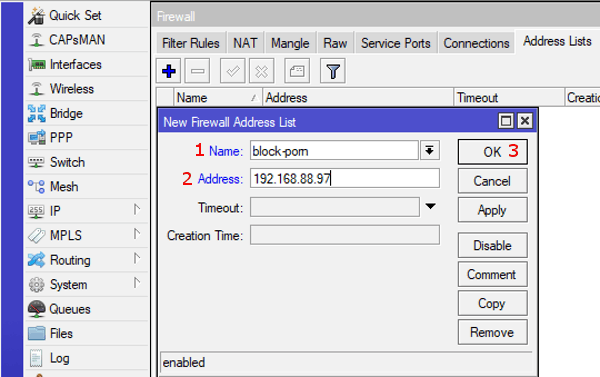The height and width of the screenshot is (377, 600).
Task: Click the filter funnel icon
Action: (x=333, y=71)
